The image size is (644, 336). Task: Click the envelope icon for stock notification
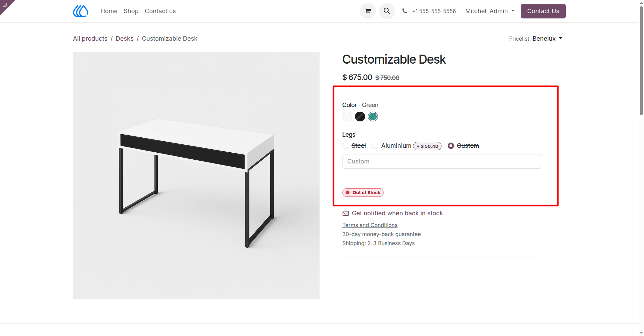tap(346, 213)
